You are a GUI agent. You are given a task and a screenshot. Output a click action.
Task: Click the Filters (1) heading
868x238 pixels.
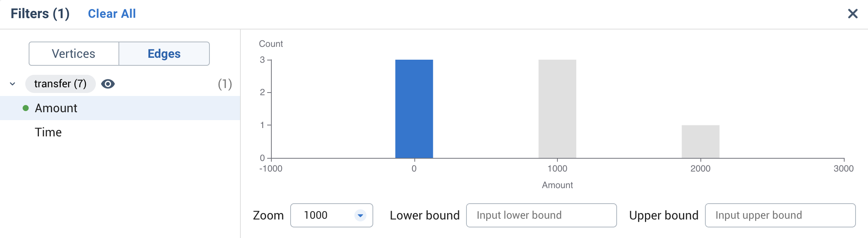click(x=39, y=14)
